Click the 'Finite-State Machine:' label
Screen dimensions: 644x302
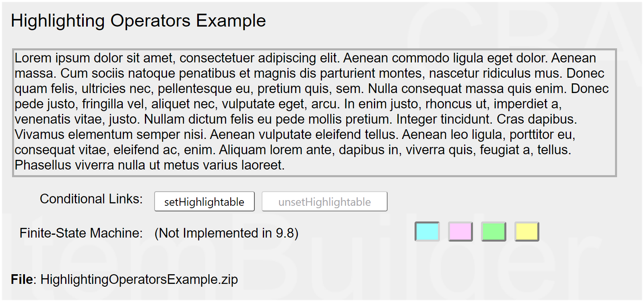click(81, 233)
